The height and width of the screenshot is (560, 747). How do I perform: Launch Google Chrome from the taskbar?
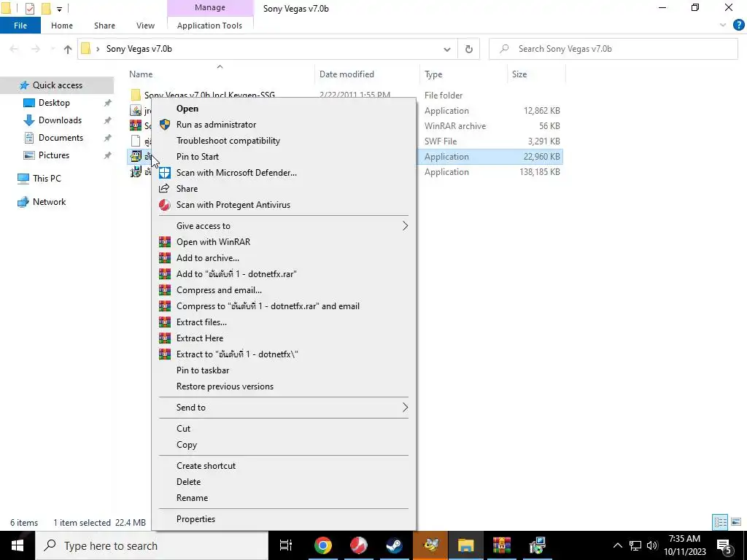click(322, 545)
